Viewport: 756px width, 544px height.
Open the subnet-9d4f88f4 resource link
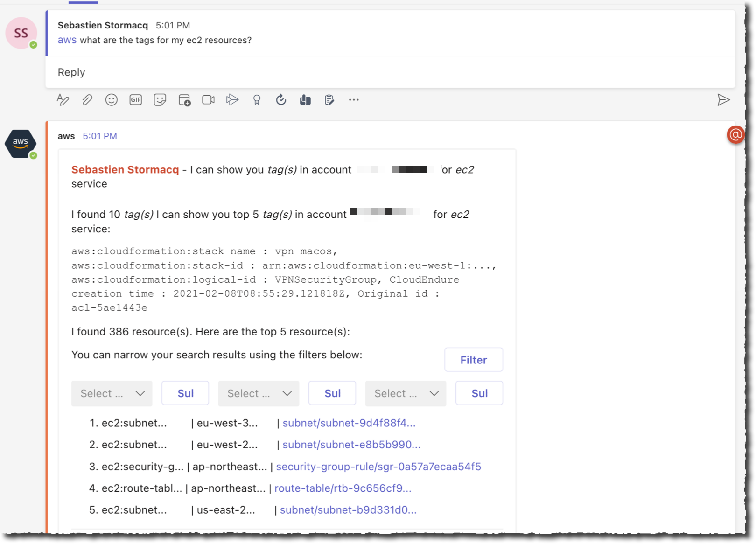(x=349, y=423)
